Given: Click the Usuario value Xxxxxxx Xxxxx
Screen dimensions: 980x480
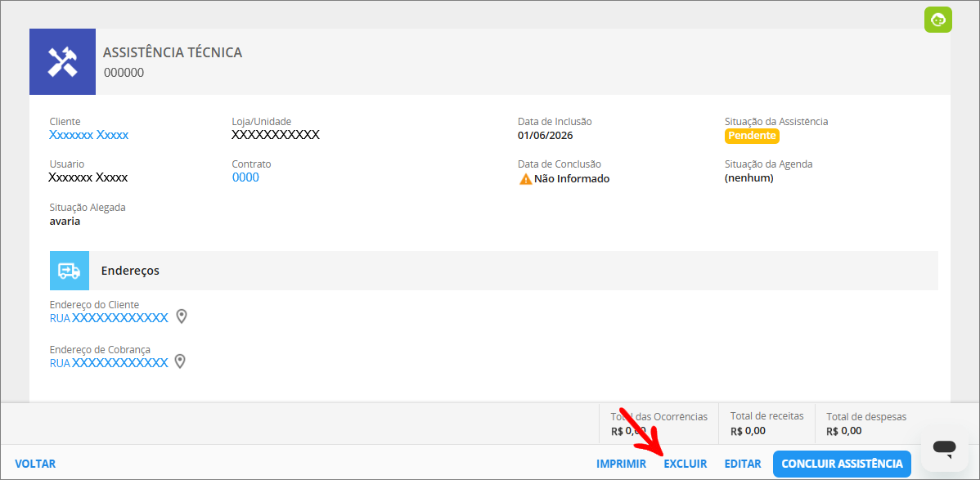Looking at the screenshot, I should [x=88, y=177].
